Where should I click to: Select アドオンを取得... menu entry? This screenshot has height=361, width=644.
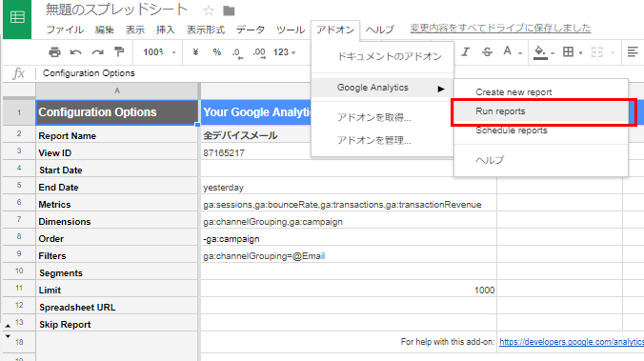382,117
